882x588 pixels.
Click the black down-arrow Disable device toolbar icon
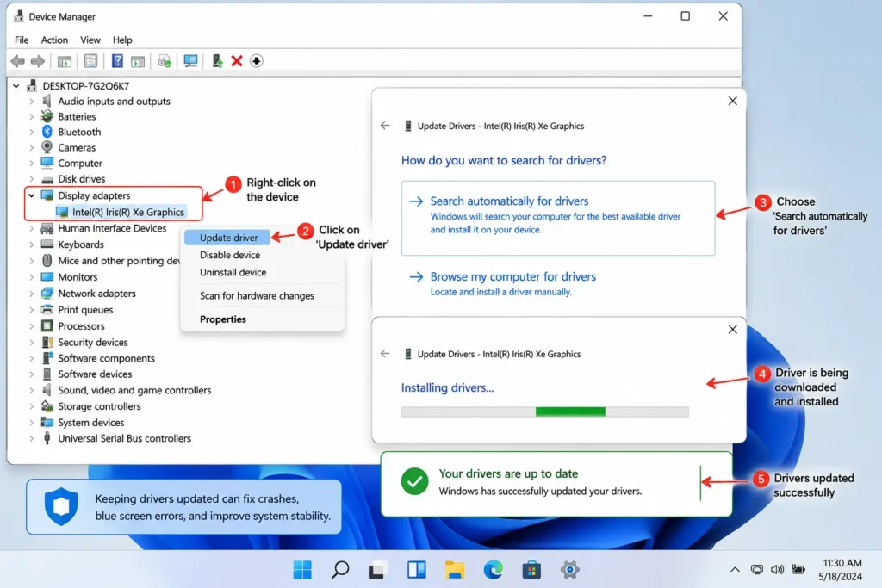tap(257, 61)
